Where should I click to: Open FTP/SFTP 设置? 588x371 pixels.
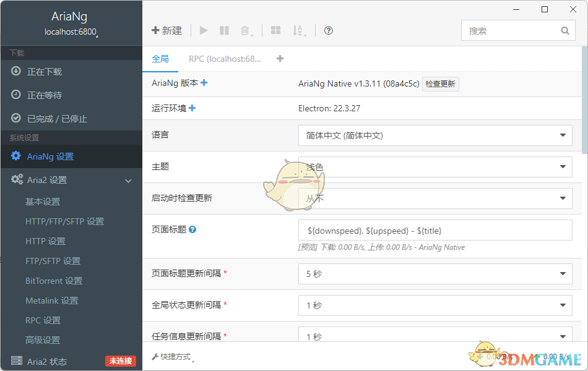tap(53, 261)
